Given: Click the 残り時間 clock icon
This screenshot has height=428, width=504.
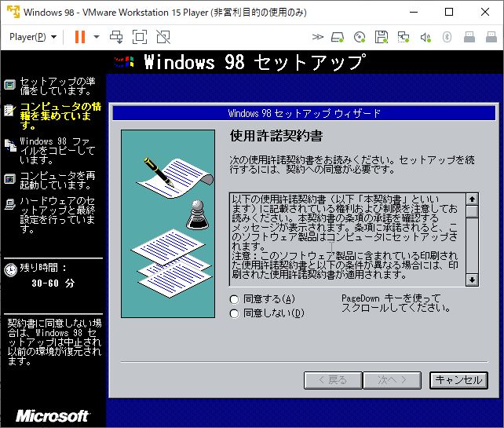Looking at the screenshot, I should [11, 270].
